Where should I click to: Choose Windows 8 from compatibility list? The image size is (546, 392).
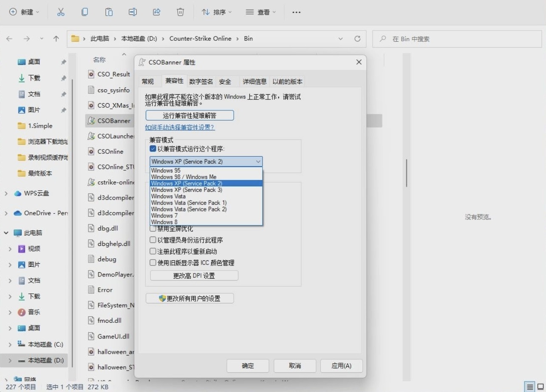coord(206,222)
